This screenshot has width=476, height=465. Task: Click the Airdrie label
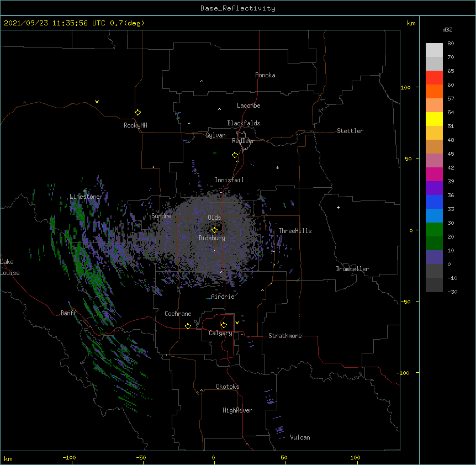223,297
